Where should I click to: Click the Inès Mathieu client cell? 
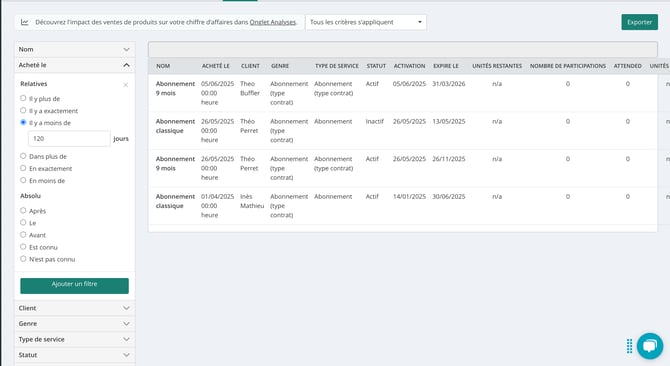point(252,201)
